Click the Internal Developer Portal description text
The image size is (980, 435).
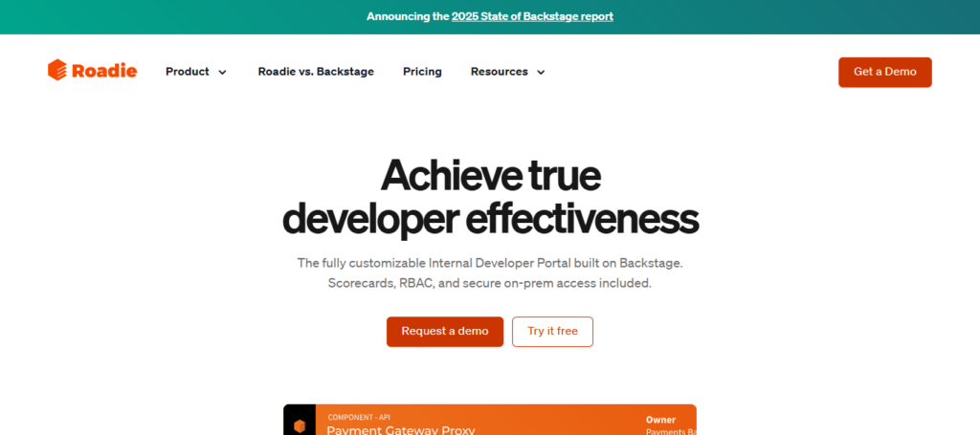[490, 262]
